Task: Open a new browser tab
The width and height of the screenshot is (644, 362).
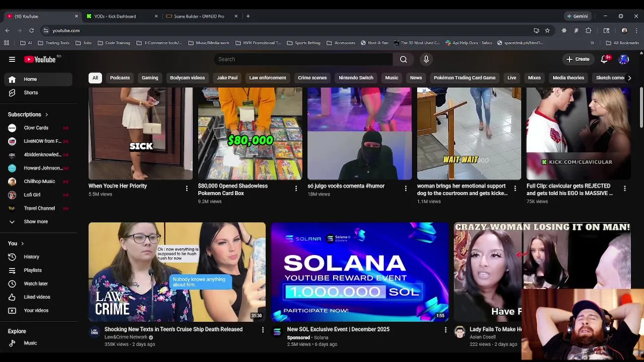Action: [x=248, y=16]
